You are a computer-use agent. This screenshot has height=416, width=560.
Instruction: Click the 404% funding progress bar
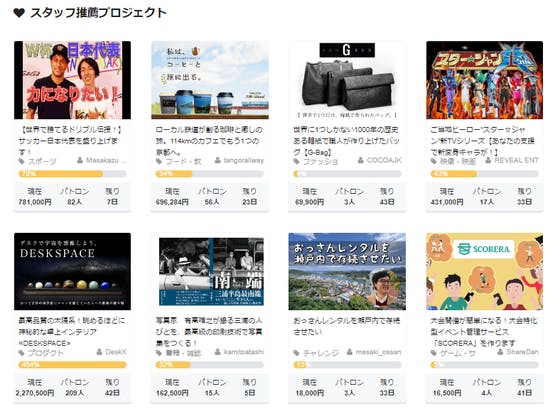(72, 365)
